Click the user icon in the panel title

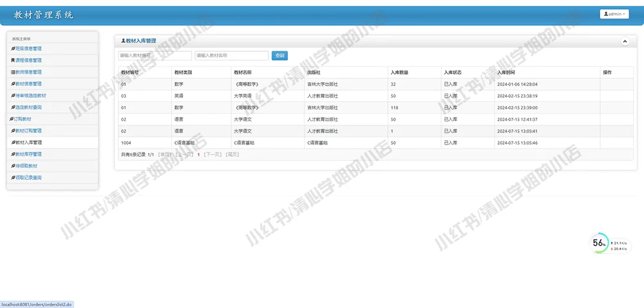[123, 41]
